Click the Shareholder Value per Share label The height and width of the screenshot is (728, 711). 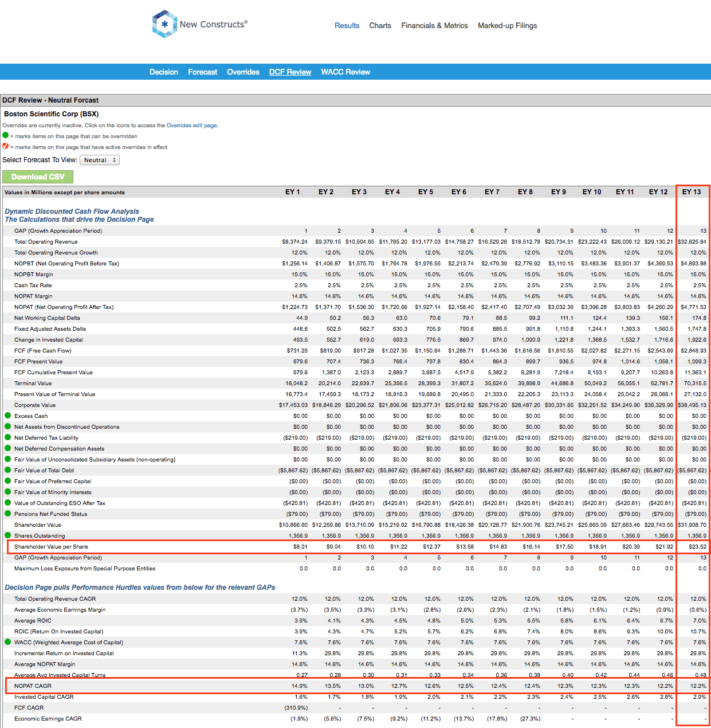point(52,546)
